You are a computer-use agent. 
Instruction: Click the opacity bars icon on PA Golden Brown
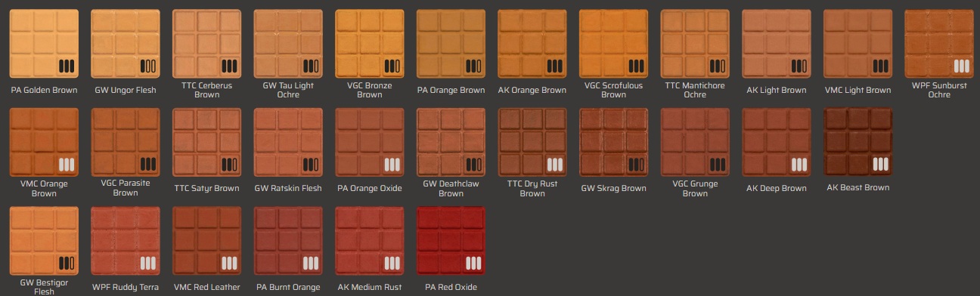pyautogui.click(x=67, y=66)
